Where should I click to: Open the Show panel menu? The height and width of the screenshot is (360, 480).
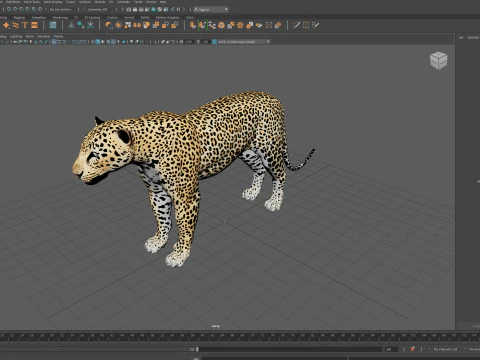(x=30, y=36)
